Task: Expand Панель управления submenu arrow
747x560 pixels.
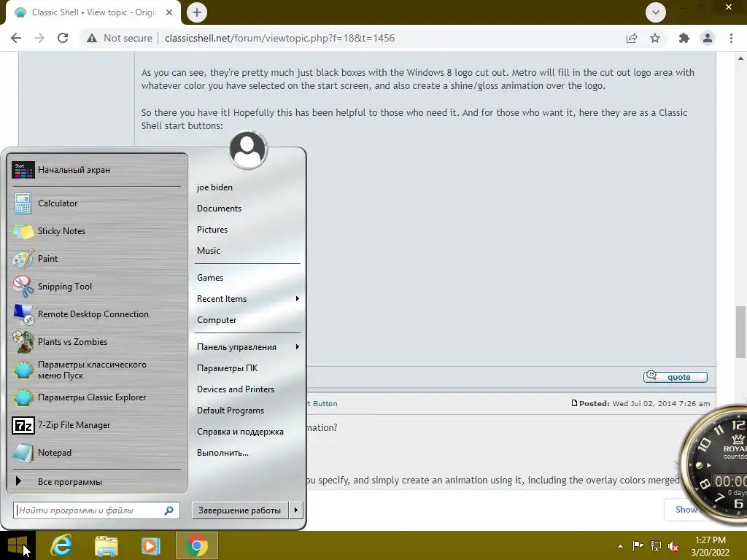Action: coord(298,346)
